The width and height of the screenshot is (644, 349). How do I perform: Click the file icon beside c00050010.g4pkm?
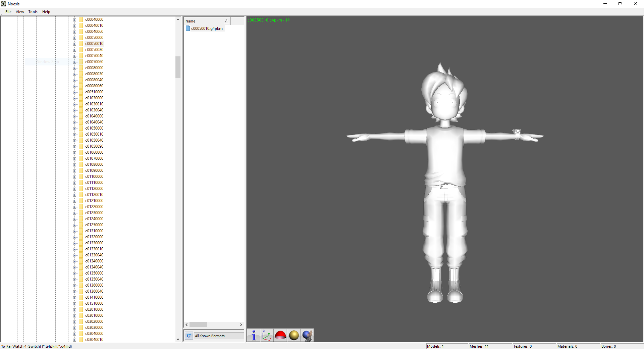pos(188,29)
